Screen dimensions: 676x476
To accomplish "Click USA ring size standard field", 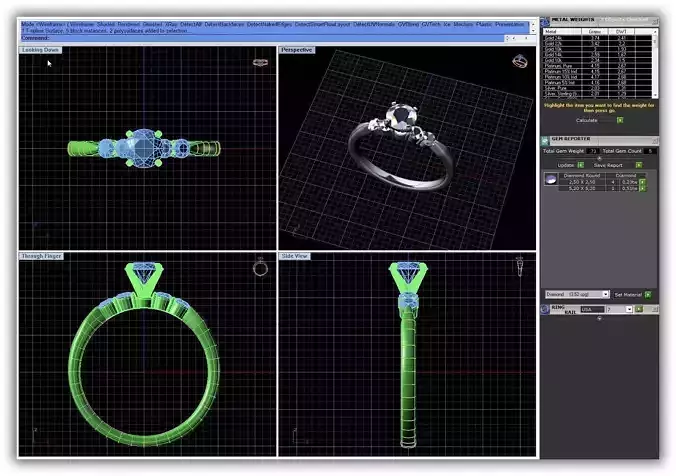I will [592, 309].
